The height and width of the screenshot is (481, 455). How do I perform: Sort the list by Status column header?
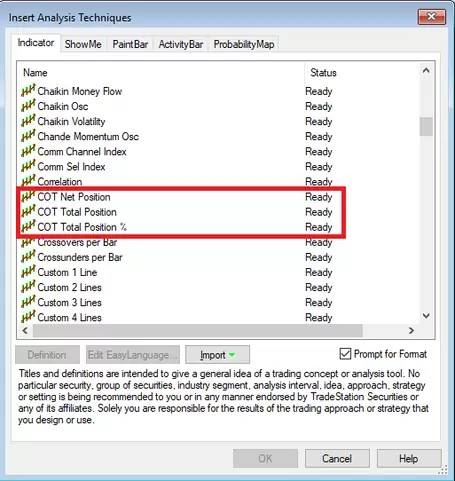323,73
